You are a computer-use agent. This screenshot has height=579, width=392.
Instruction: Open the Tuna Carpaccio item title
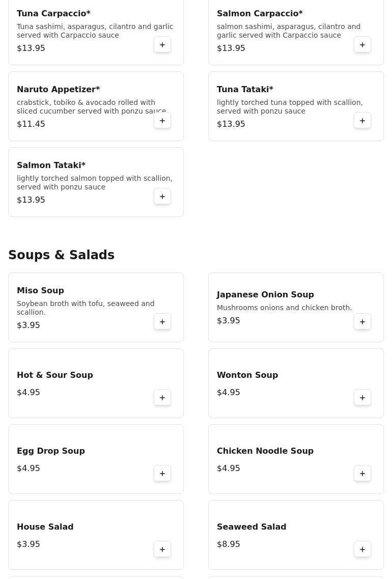click(x=53, y=13)
